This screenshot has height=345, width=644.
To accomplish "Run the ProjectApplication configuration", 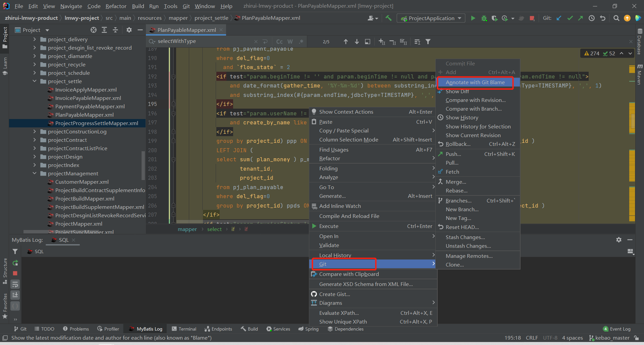I will [473, 18].
